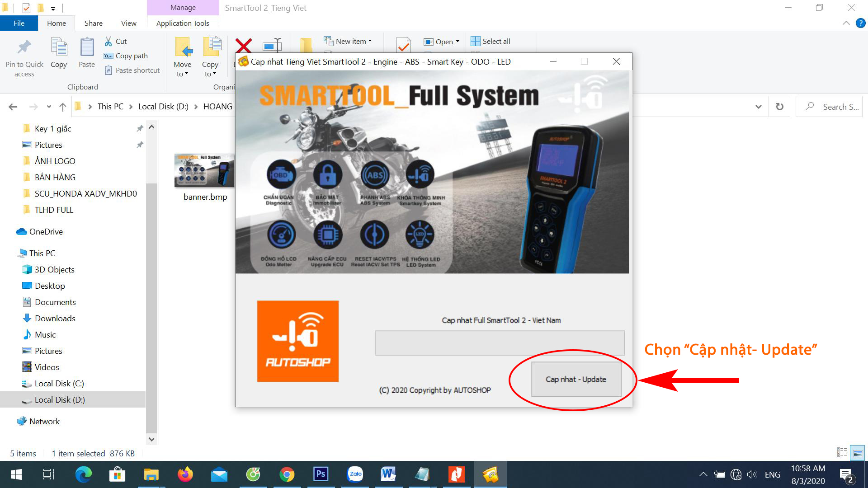Screen dimensions: 868x488
Task: Select ẢNH LOGO folder in sidebar
Action: click(55, 161)
